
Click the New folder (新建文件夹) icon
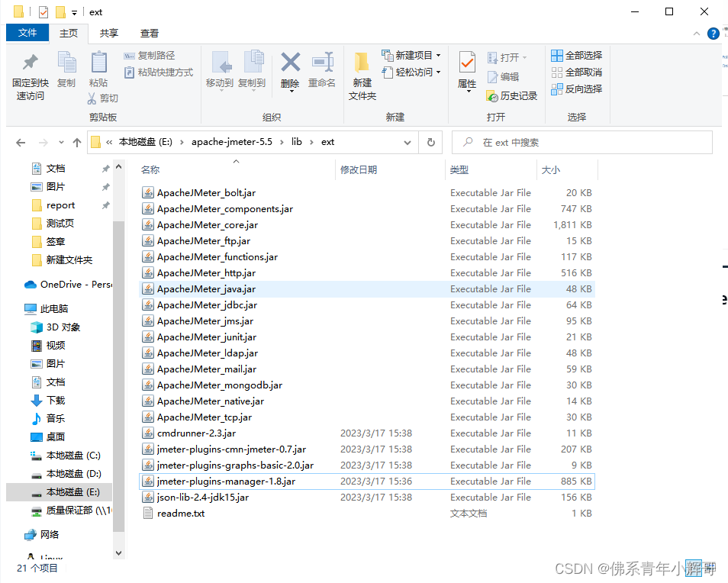pos(362,63)
